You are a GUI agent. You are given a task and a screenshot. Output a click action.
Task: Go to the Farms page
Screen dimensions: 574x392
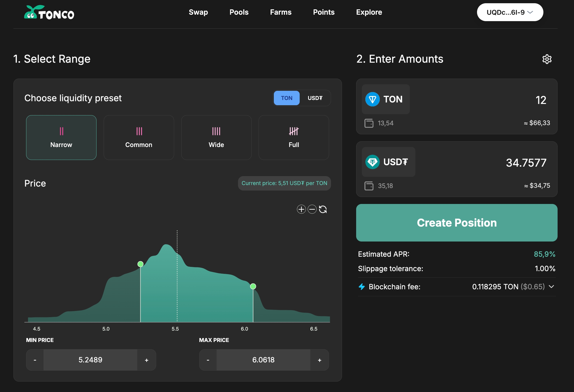point(281,12)
